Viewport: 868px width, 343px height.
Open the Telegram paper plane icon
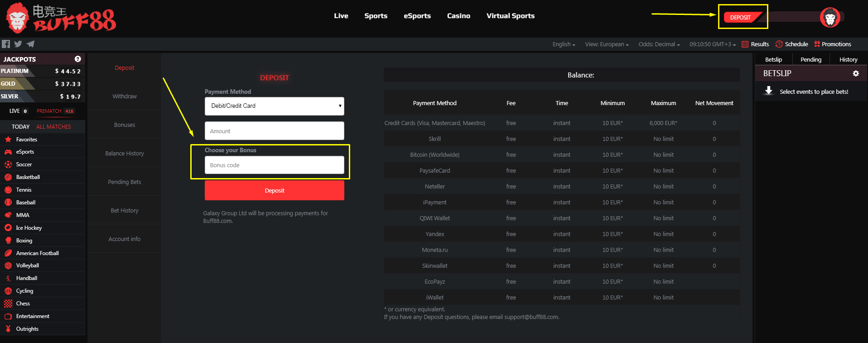click(30, 44)
